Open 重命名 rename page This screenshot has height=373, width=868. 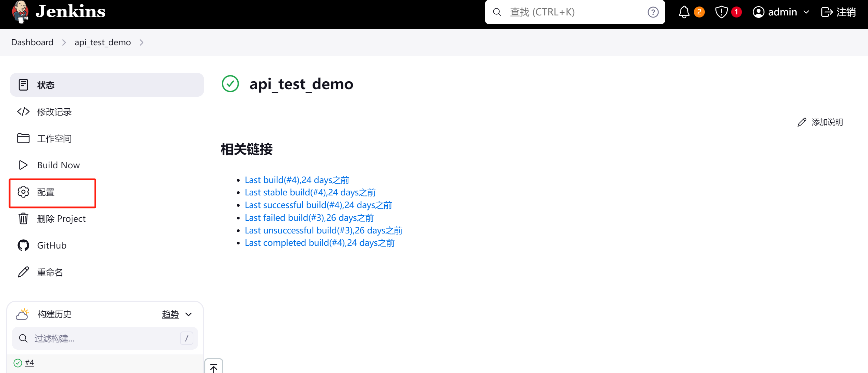(x=50, y=272)
